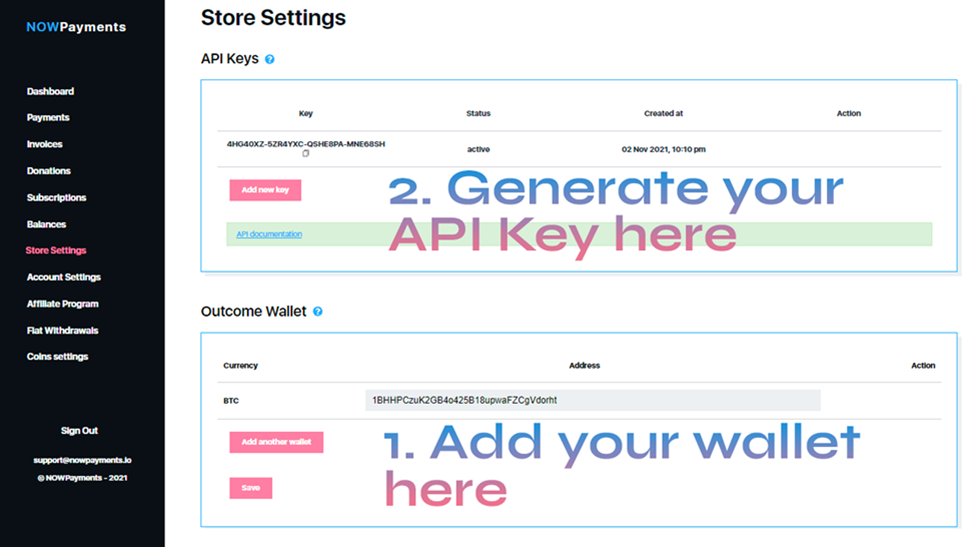Click support@nowpayments.io email link
This screenshot has height=547, width=975.
(x=82, y=461)
